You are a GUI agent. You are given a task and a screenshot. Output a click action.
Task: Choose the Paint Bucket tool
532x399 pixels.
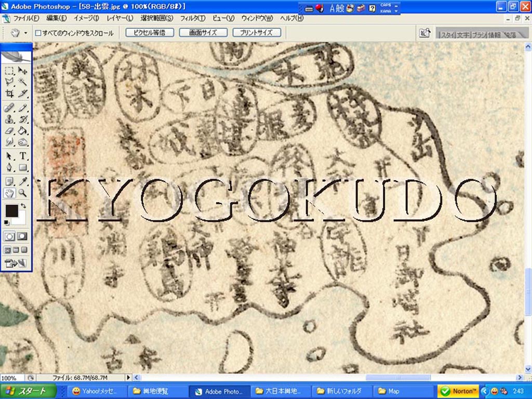(22, 130)
